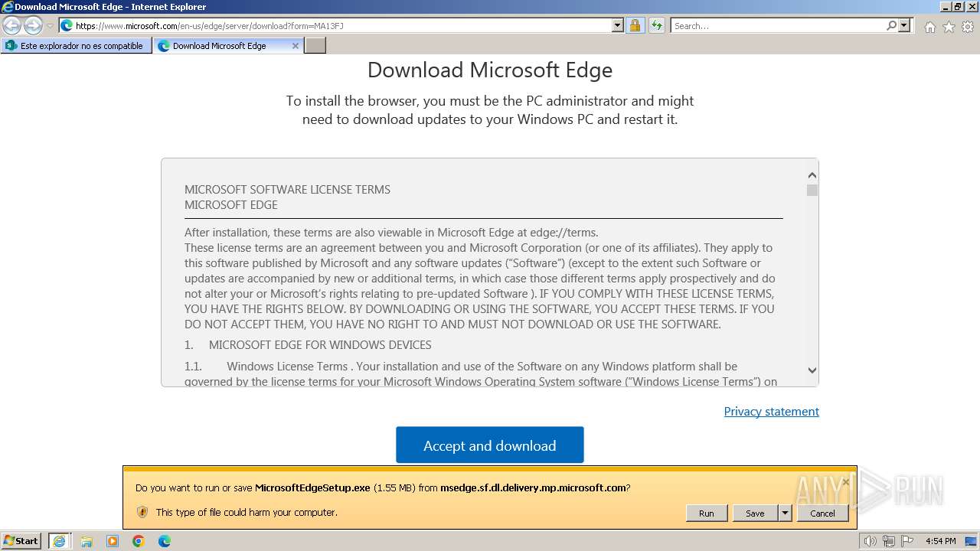The image size is (980, 551).
Task: Click the Edge favicon in the address bar
Action: coord(67,25)
